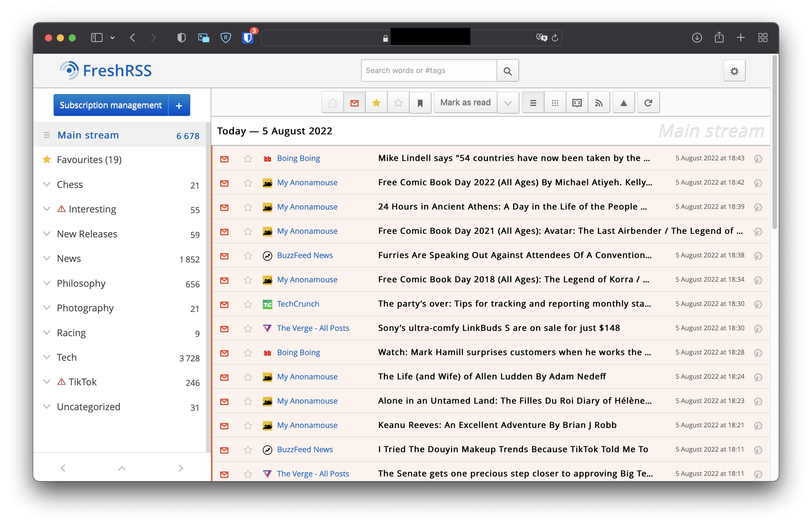The image size is (812, 525).
Task: Reload page from address bar icon
Action: (555, 38)
